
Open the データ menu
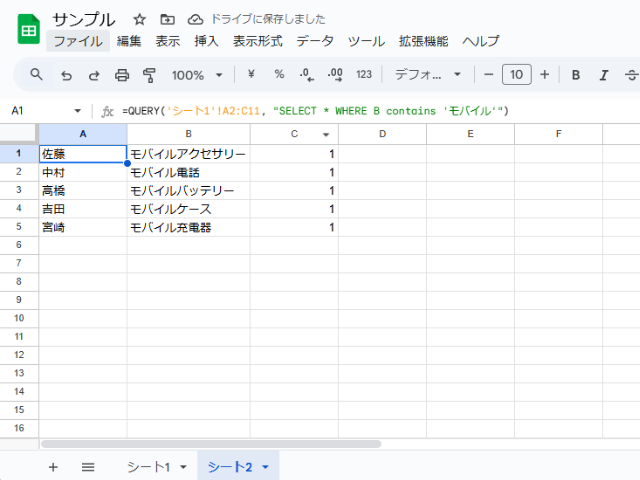pos(315,41)
